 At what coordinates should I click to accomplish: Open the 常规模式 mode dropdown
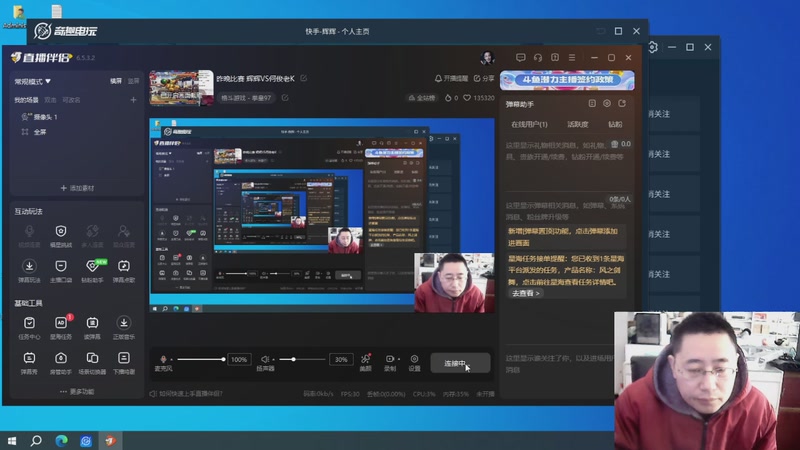point(32,81)
